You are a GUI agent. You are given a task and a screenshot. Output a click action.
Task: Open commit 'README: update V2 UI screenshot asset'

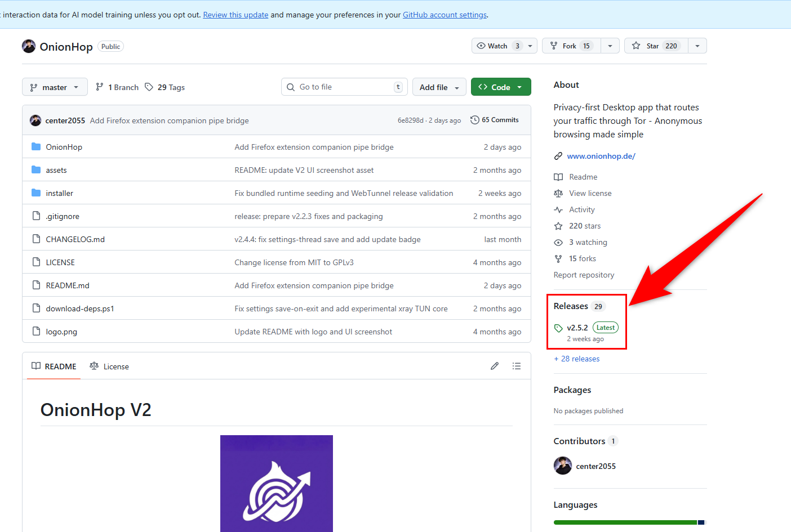(304, 170)
